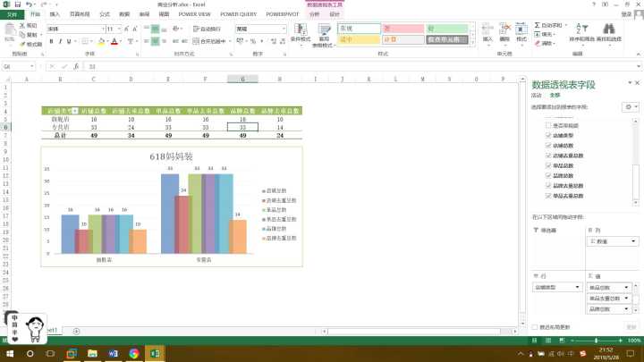Open Find and Select binoculars icon
Image resolution: width=644 pixels, height=362 pixels.
(x=608, y=28)
